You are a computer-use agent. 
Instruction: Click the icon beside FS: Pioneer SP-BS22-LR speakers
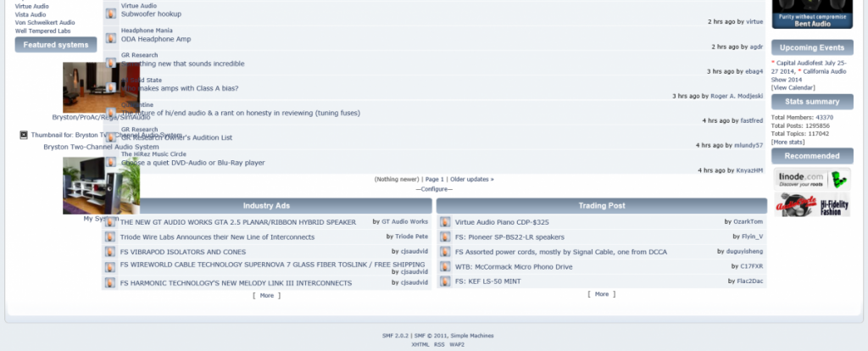pyautogui.click(x=445, y=237)
